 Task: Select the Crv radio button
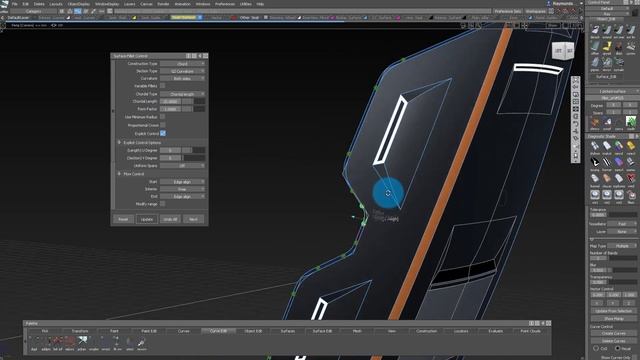pyautogui.click(x=596, y=349)
